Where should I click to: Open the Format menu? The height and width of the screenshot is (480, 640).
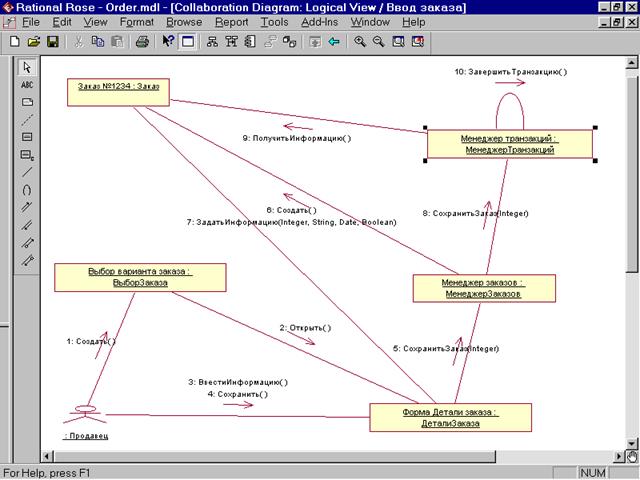137,22
